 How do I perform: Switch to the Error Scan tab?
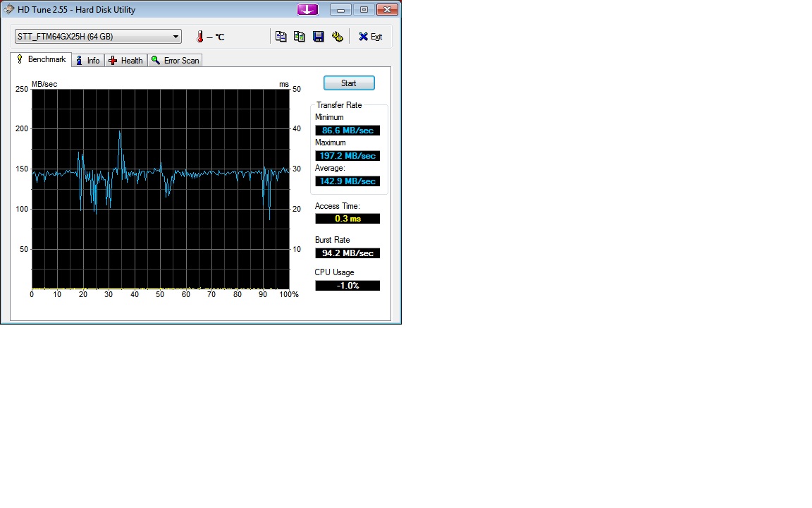click(175, 61)
